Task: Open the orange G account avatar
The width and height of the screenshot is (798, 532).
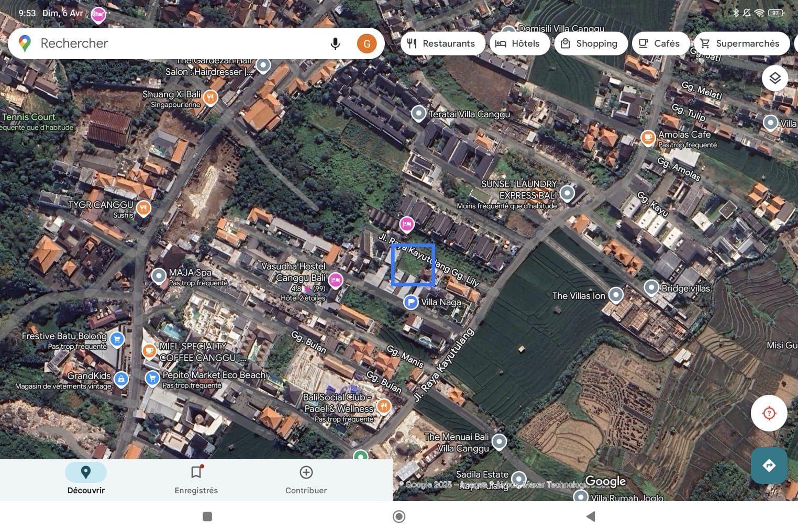Action: coord(367,43)
